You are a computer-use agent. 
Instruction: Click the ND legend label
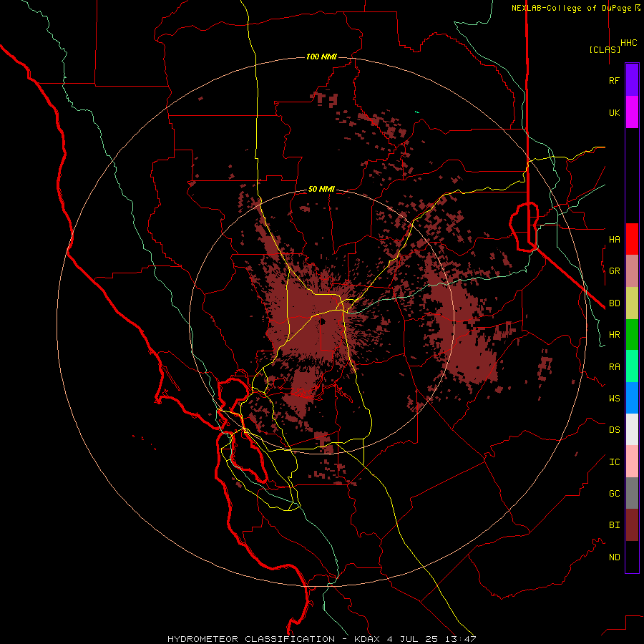pyautogui.click(x=614, y=557)
